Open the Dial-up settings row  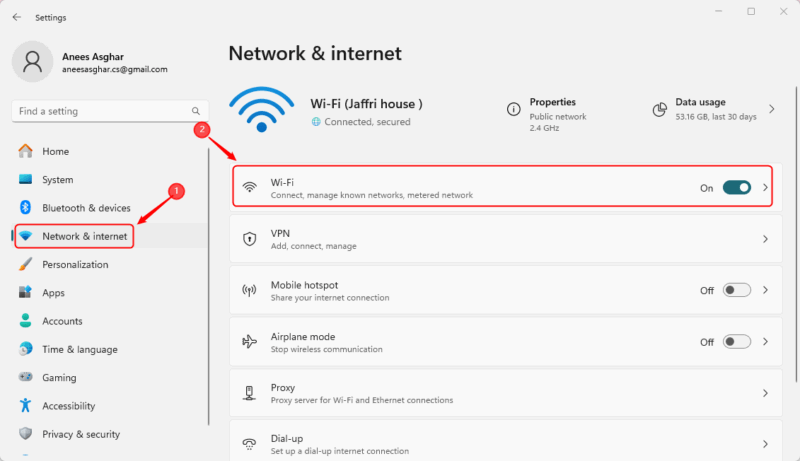tap(500, 443)
